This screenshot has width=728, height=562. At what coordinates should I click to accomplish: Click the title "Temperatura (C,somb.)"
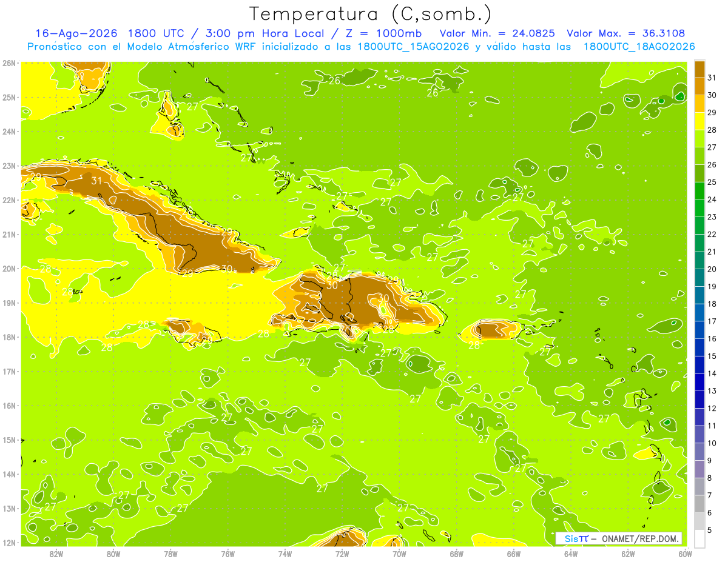tap(370, 13)
